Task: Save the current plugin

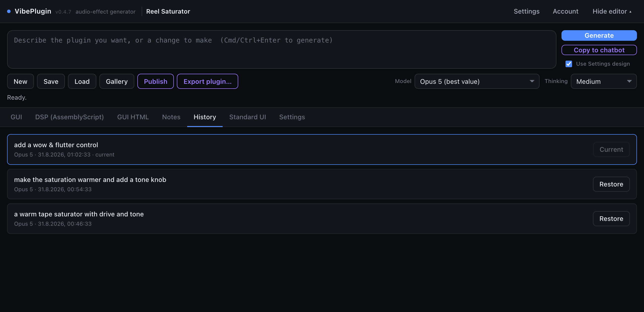Action: 51,81
